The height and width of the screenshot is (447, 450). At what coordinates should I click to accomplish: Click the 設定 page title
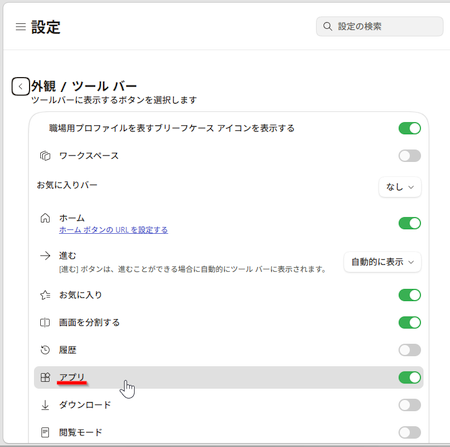(46, 27)
